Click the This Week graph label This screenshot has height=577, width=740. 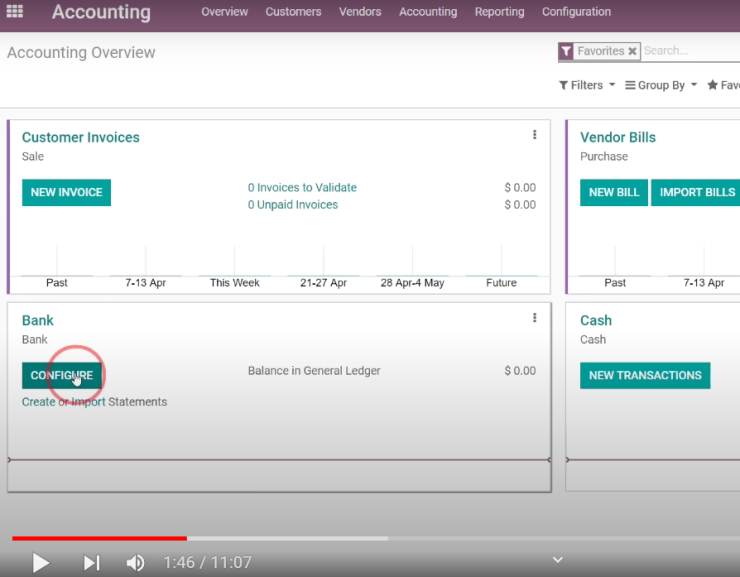pos(235,283)
